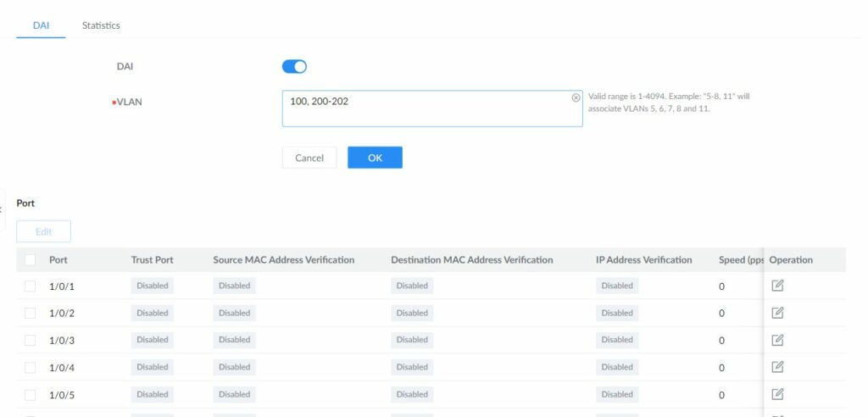
Task: Click IP Verification Disabled tag for 1/0/4
Action: (x=617, y=367)
